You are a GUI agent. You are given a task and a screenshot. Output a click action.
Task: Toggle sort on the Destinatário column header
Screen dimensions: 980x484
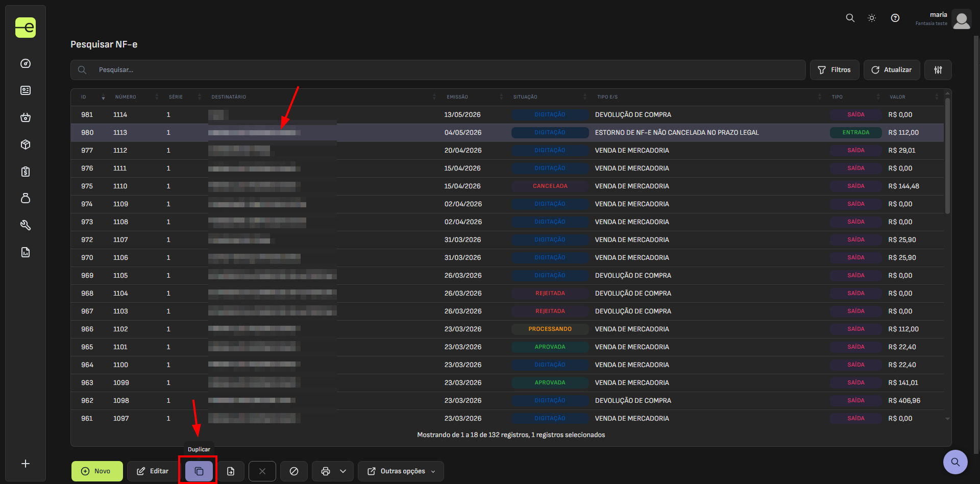click(229, 97)
